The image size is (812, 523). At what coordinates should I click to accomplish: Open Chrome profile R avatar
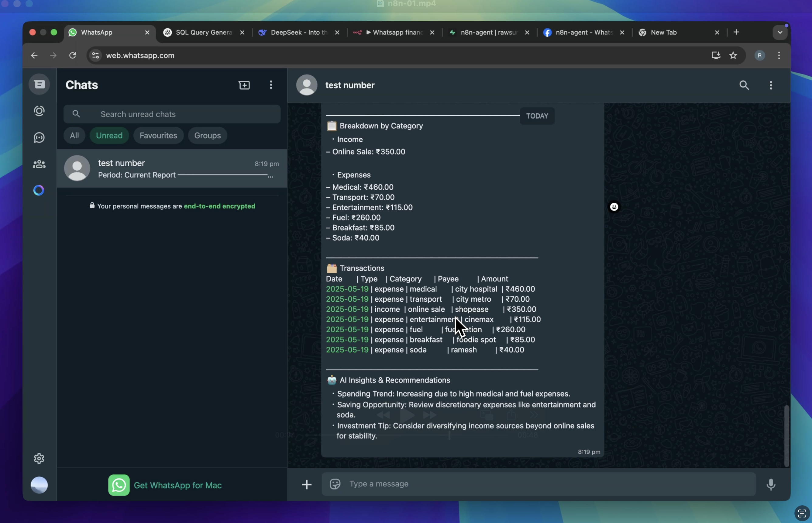[x=760, y=55]
